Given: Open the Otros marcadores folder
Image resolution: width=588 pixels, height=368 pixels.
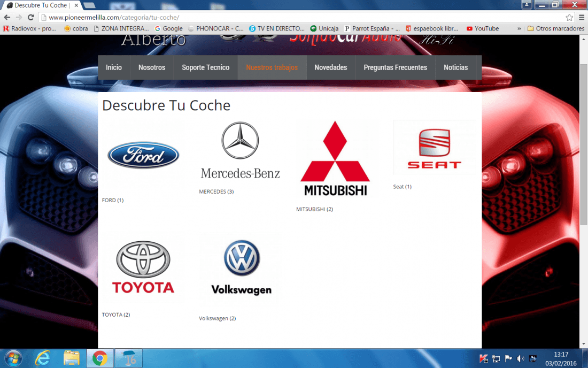Looking at the screenshot, I should [x=556, y=28].
